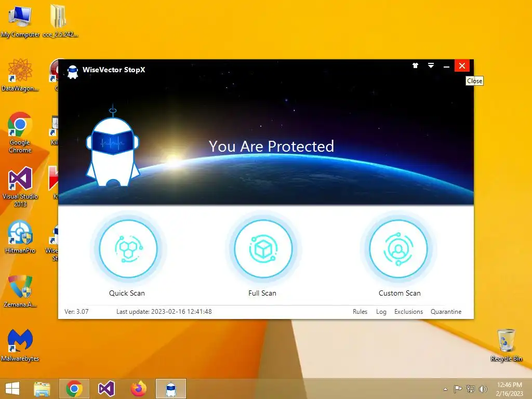This screenshot has width=532, height=399.
Task: Click WiseVector StopX taskbar button
Action: pyautogui.click(x=171, y=389)
